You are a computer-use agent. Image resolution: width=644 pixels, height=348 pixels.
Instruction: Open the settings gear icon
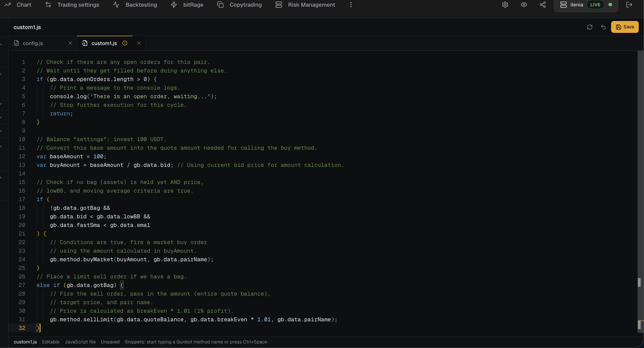[505, 5]
